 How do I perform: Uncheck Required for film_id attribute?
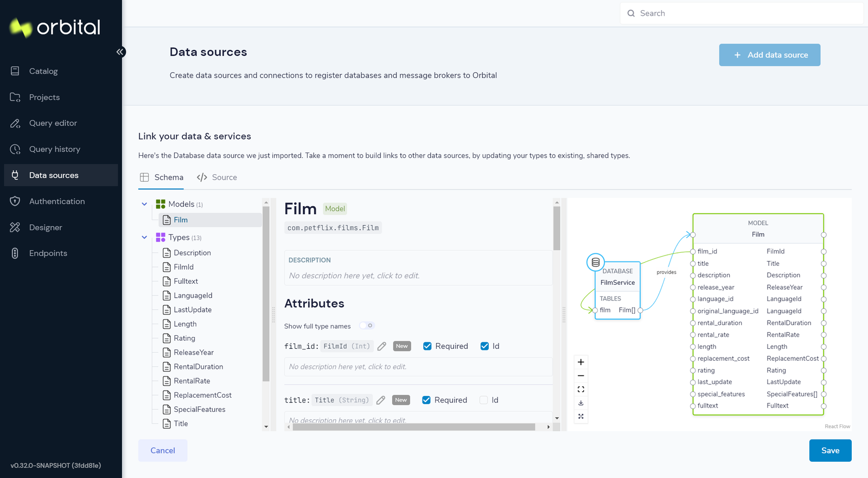coord(427,346)
